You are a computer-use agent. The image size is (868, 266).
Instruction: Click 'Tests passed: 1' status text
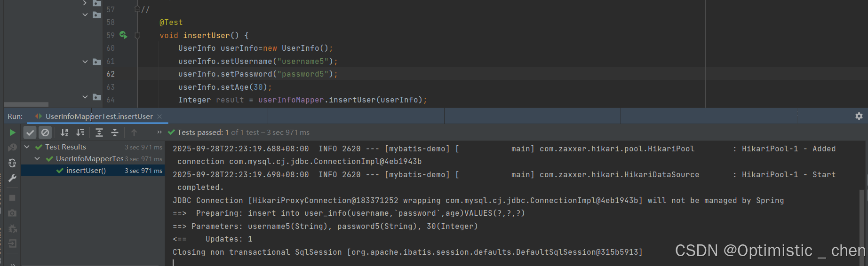[203, 133]
